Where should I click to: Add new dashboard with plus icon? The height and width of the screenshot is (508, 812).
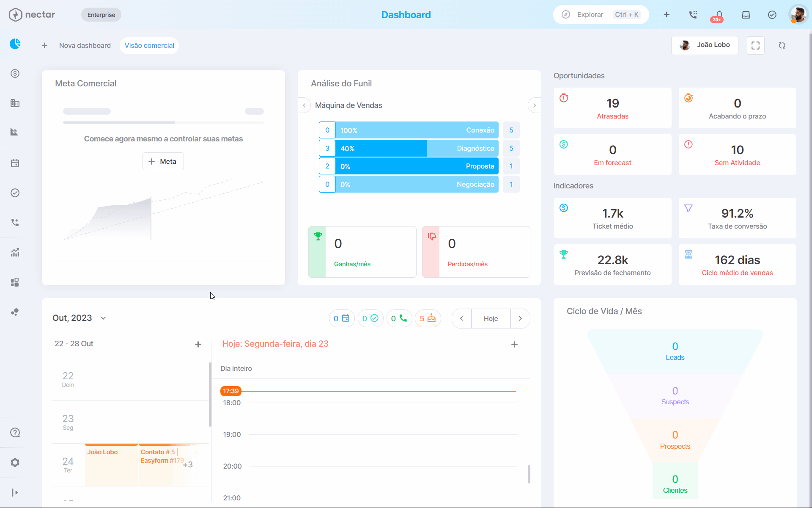click(44, 45)
